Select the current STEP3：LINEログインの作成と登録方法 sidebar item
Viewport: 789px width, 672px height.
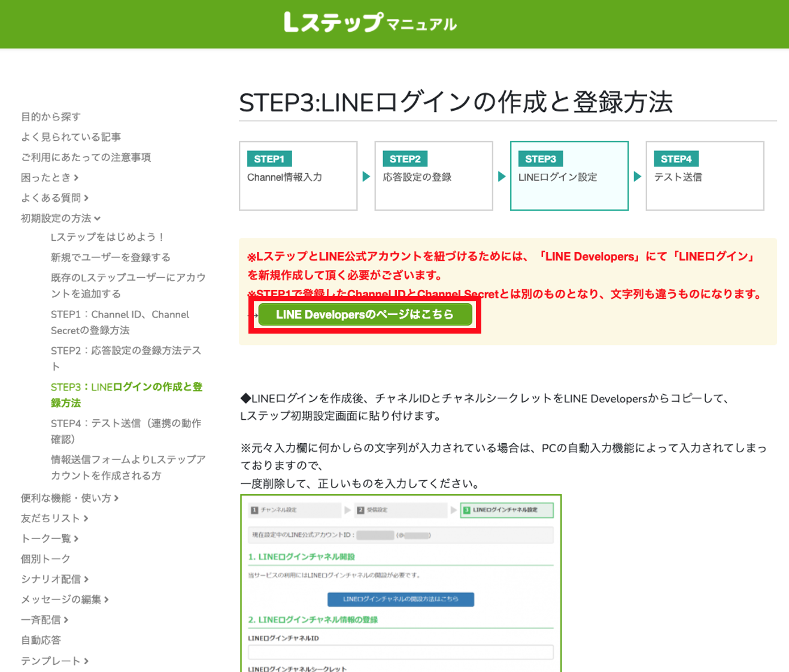click(126, 395)
